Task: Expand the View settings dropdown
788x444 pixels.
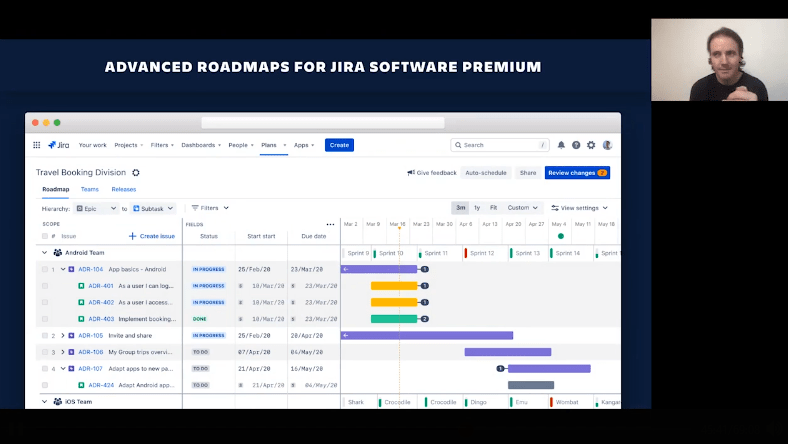Action: [x=579, y=208]
